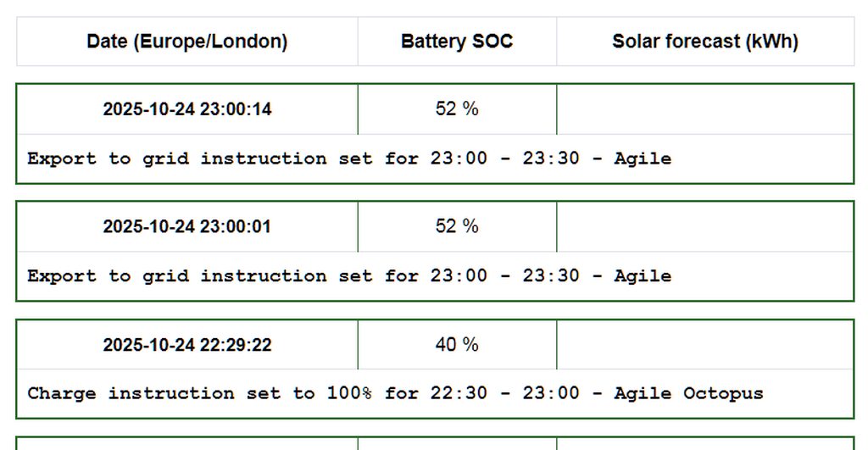The image size is (868, 450).
Task: Click 'Export to grid' text under the 23:00:14 entry
Action: [x=108, y=158]
